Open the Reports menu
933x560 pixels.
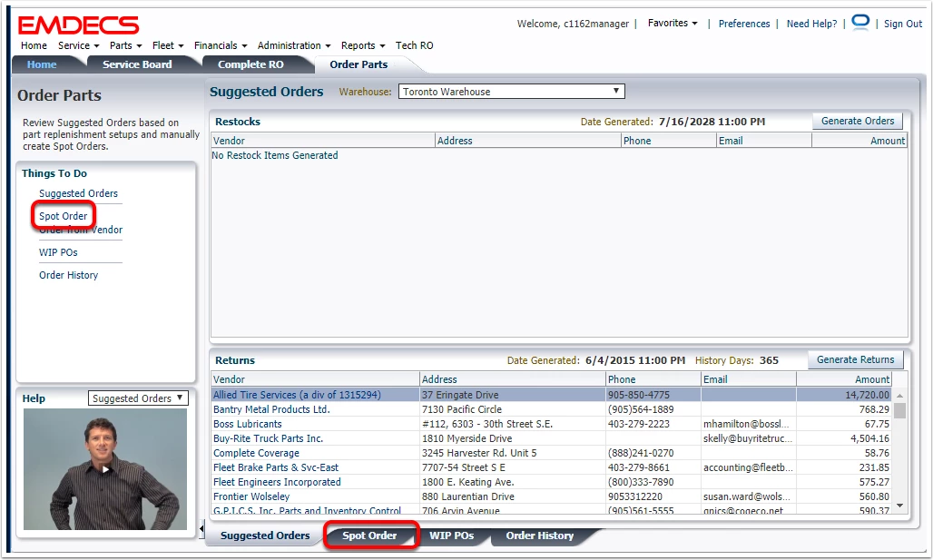coord(363,45)
